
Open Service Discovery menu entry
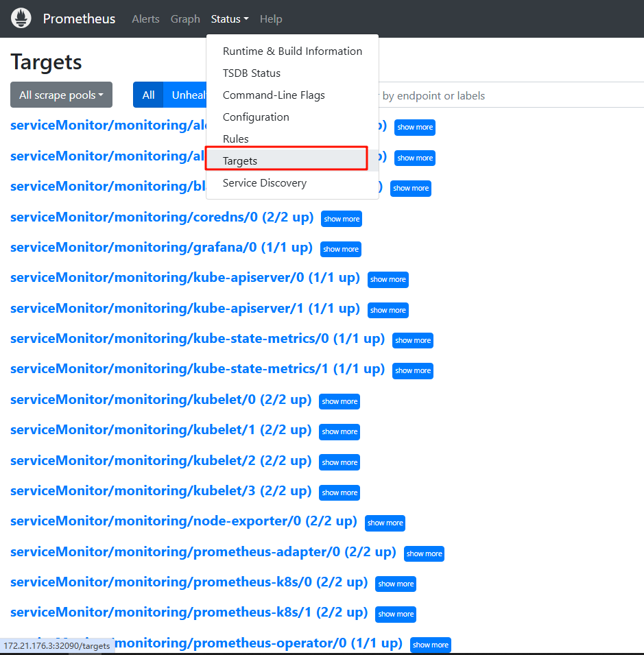292,183
